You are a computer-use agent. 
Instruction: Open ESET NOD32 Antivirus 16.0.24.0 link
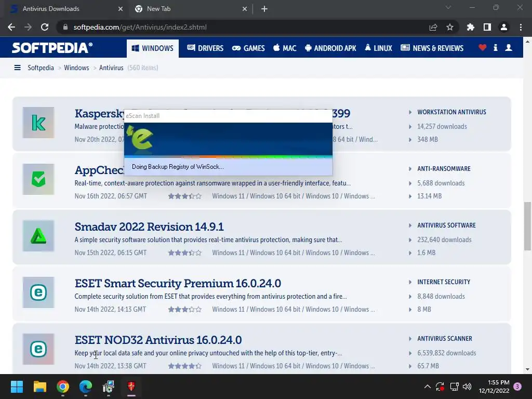click(x=158, y=340)
